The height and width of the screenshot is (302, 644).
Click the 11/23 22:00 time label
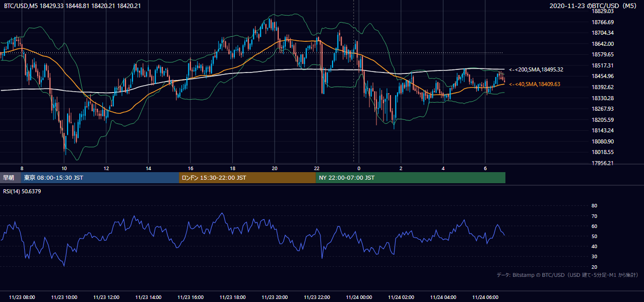coord(317,297)
